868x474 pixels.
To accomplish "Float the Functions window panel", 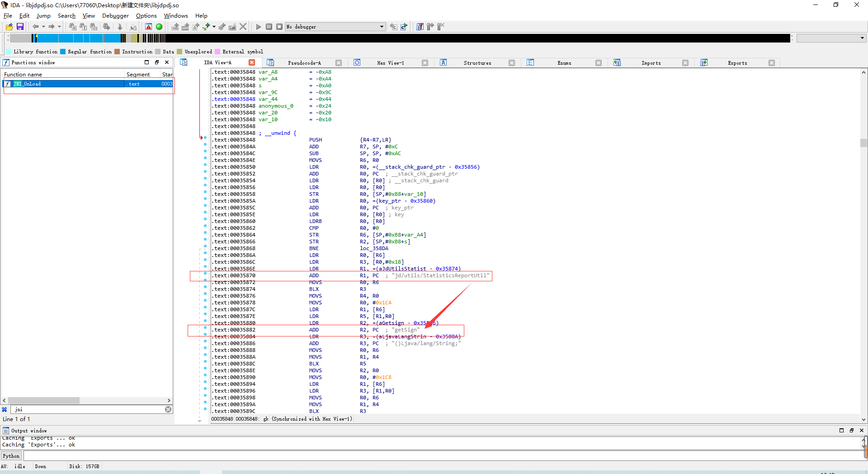I will [157, 62].
